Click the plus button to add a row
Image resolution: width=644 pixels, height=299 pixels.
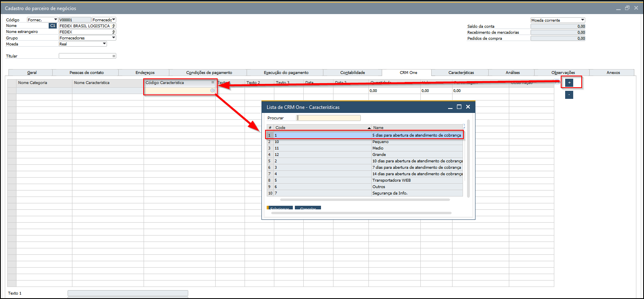569,82
